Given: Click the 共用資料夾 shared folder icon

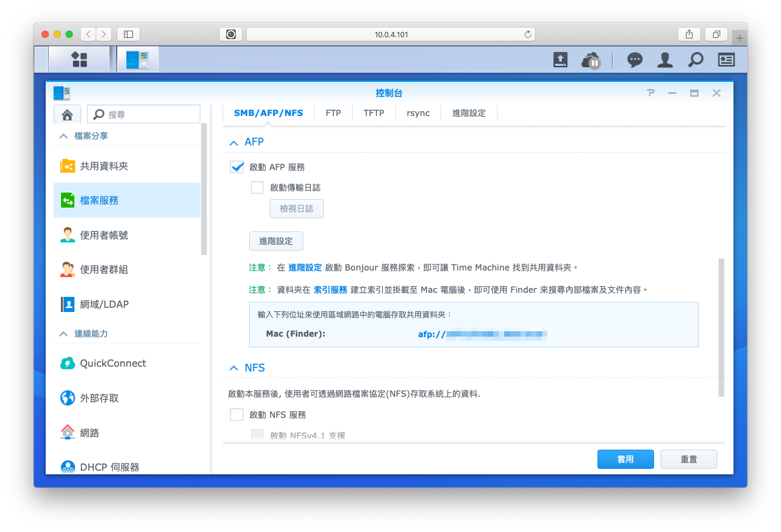Looking at the screenshot, I should click(67, 166).
